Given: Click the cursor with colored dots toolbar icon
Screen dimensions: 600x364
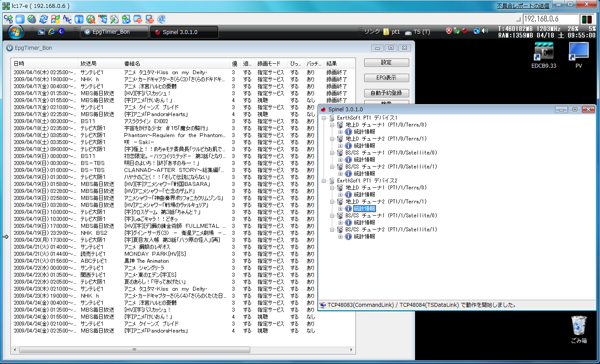Looking at the screenshot, I should click(x=103, y=19).
